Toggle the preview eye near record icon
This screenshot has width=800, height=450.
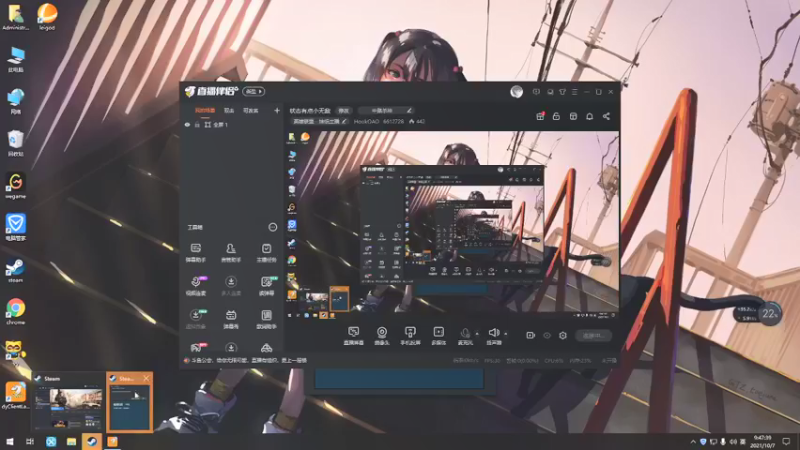pyautogui.click(x=546, y=335)
